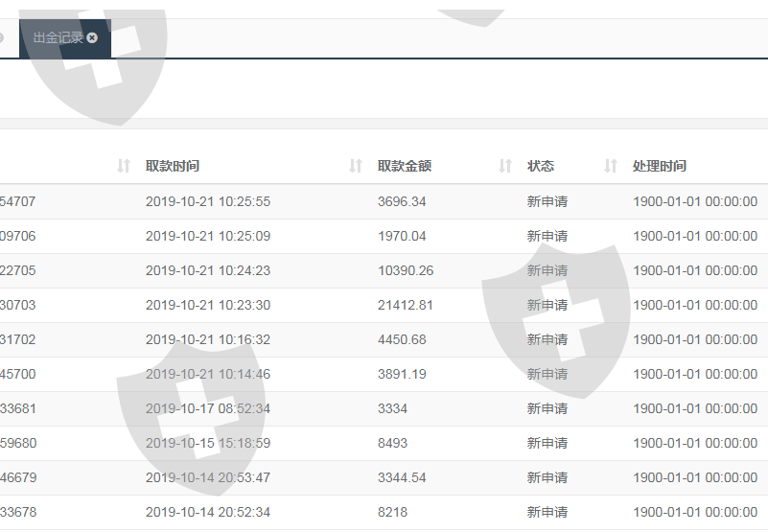Click the ID cell ending 59680
Image resolution: width=768 pixels, height=532 pixels.
tap(17, 443)
